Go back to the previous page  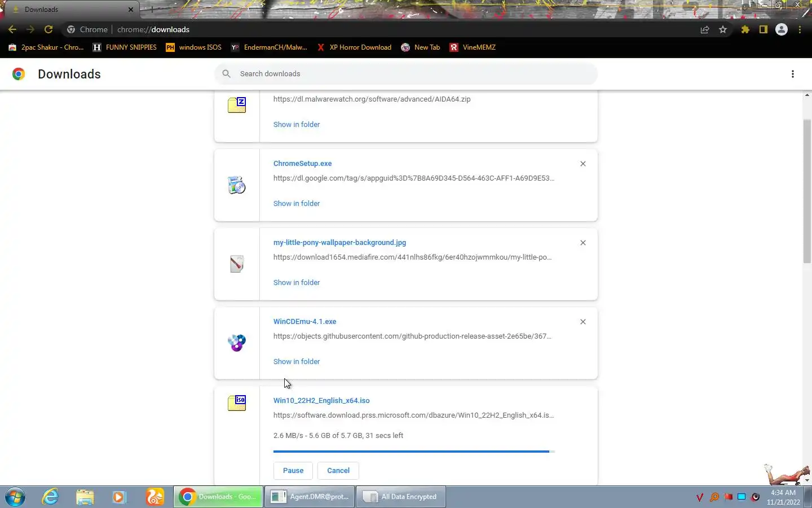[12, 29]
